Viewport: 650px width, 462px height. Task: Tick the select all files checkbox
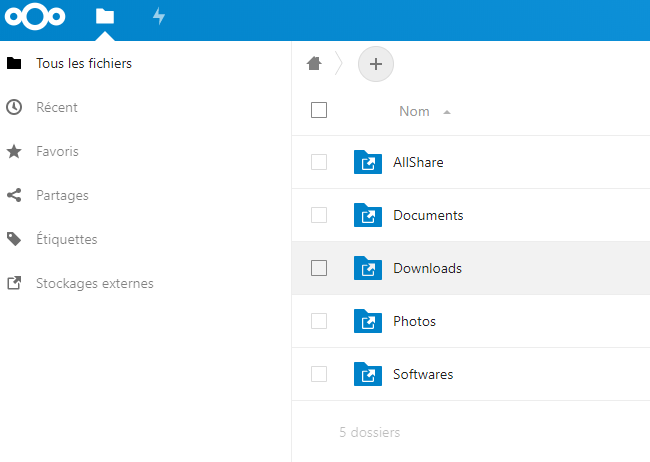point(319,111)
